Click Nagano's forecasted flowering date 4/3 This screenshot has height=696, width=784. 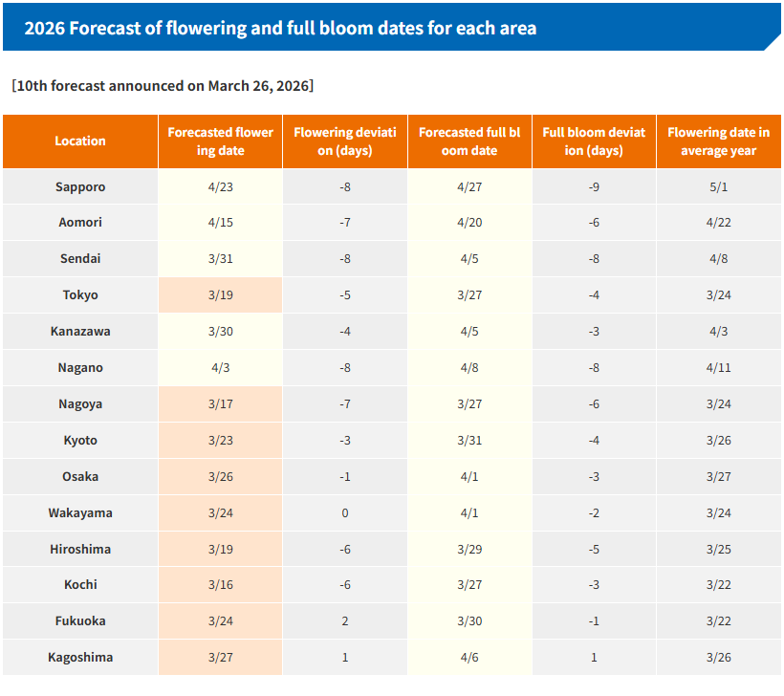pyautogui.click(x=220, y=368)
